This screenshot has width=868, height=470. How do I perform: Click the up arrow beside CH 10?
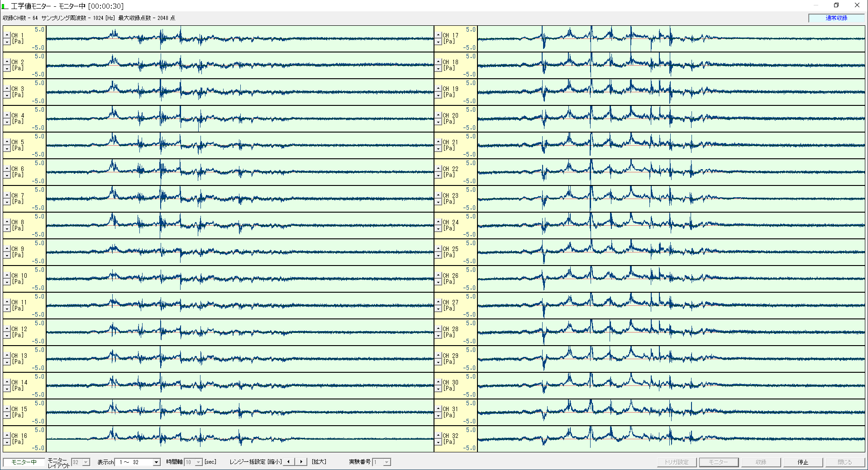[x=7, y=275]
